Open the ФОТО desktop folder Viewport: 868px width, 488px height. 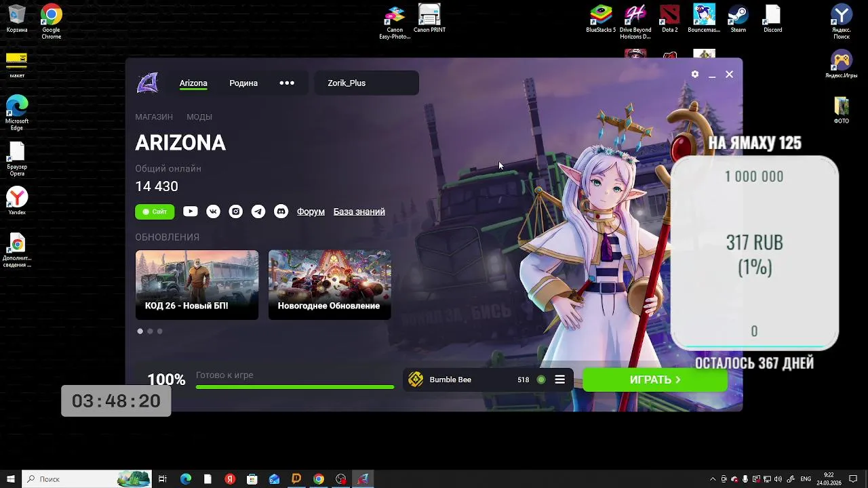click(842, 110)
